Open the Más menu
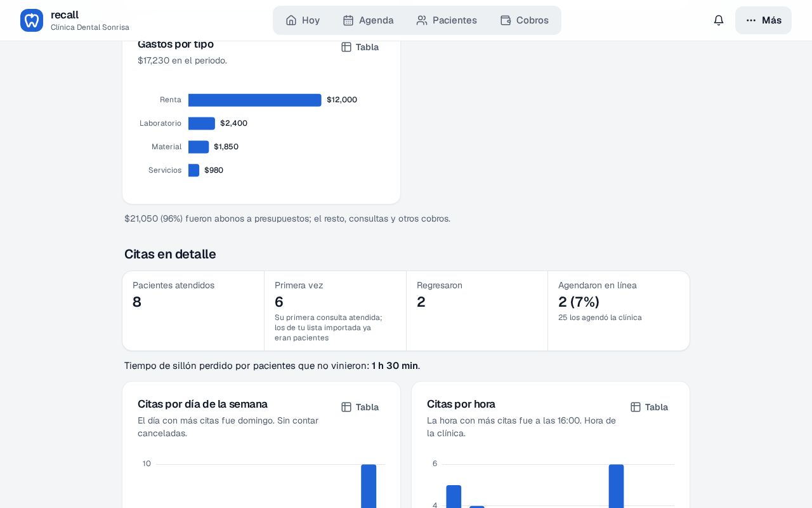812x508 pixels. (x=763, y=20)
